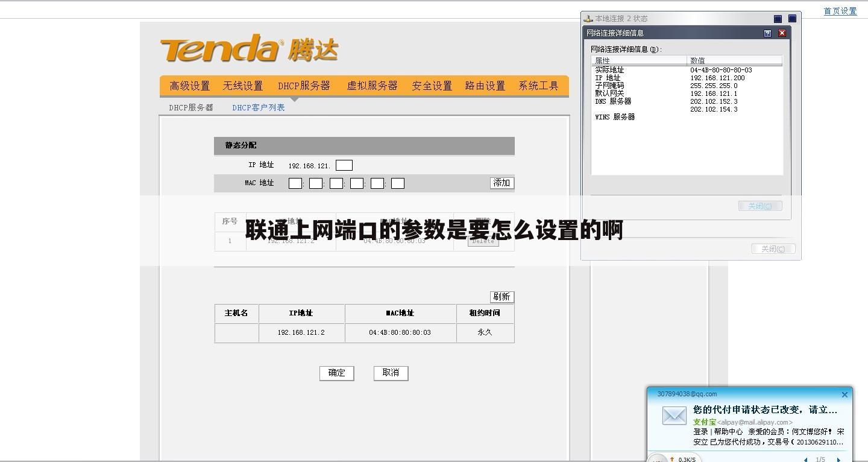Click the 刷新 button
Image resolution: width=868 pixels, height=462 pixels.
coord(502,297)
